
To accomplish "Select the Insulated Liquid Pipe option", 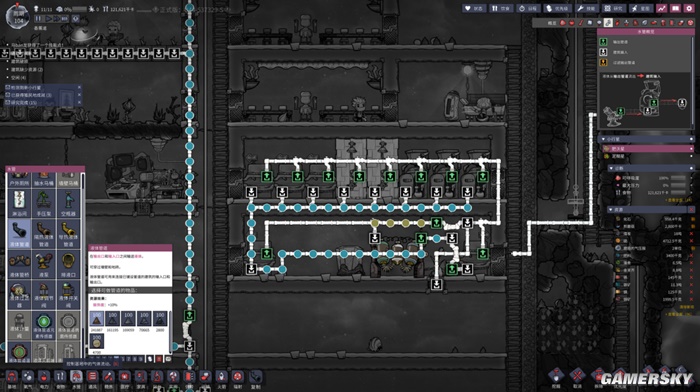I will coord(43,234).
